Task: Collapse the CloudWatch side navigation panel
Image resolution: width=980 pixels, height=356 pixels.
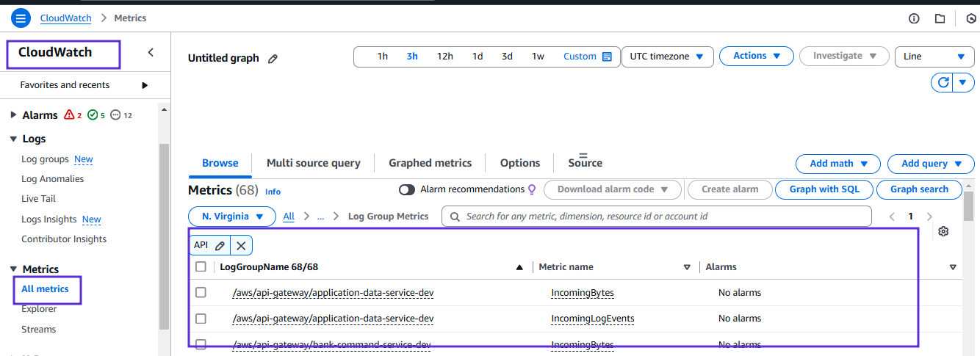Action: [x=151, y=52]
